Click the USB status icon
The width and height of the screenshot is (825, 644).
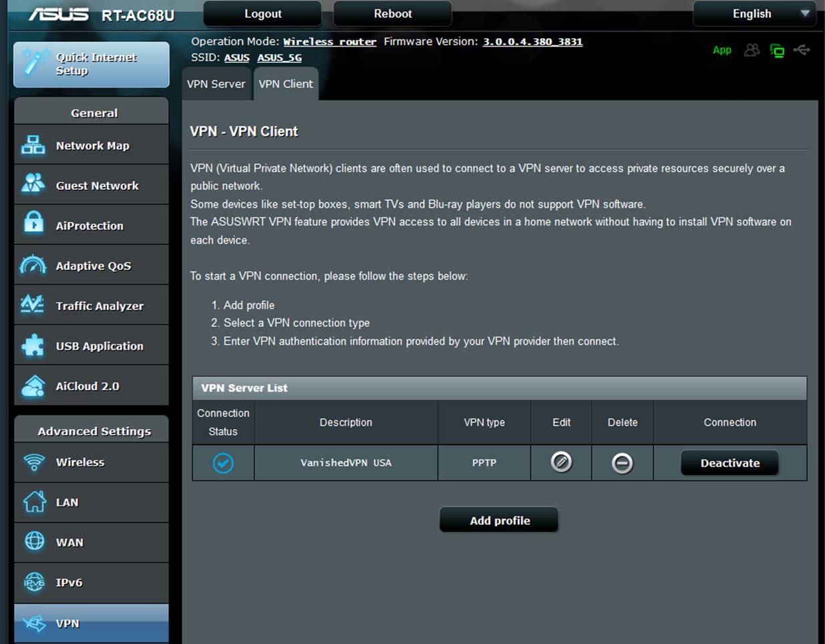pyautogui.click(x=802, y=50)
